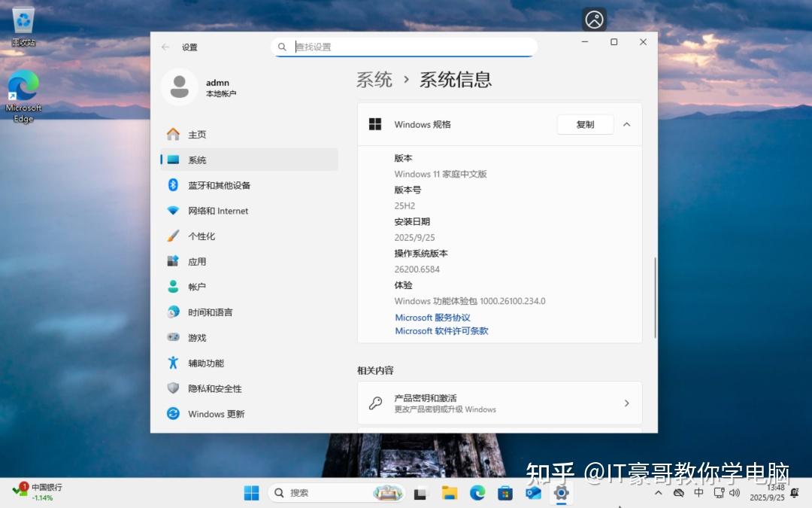Click the 版本号 value 25H2
This screenshot has width=812, height=508.
(x=404, y=205)
